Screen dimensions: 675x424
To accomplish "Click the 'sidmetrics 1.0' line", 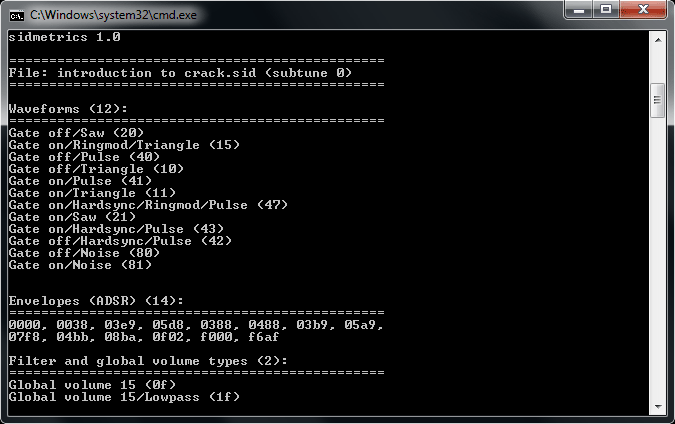I will [65, 37].
